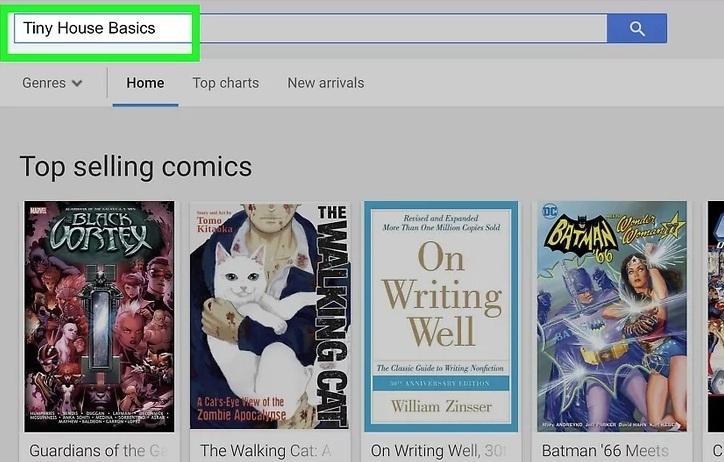Open the On Writing Well, 30th title link
This screenshot has height=462, width=724.
[x=438, y=451]
